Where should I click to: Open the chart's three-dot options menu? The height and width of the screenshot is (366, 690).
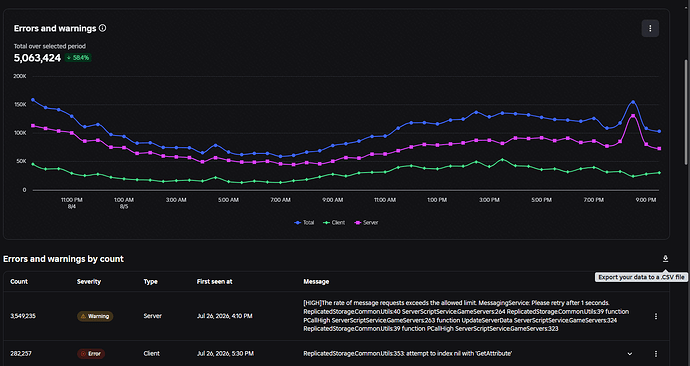[650, 29]
